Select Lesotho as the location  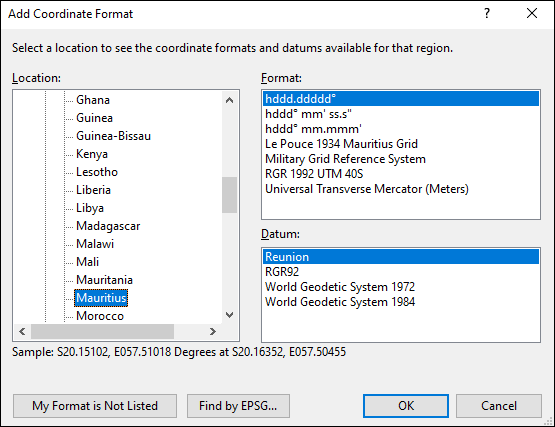tap(97, 172)
